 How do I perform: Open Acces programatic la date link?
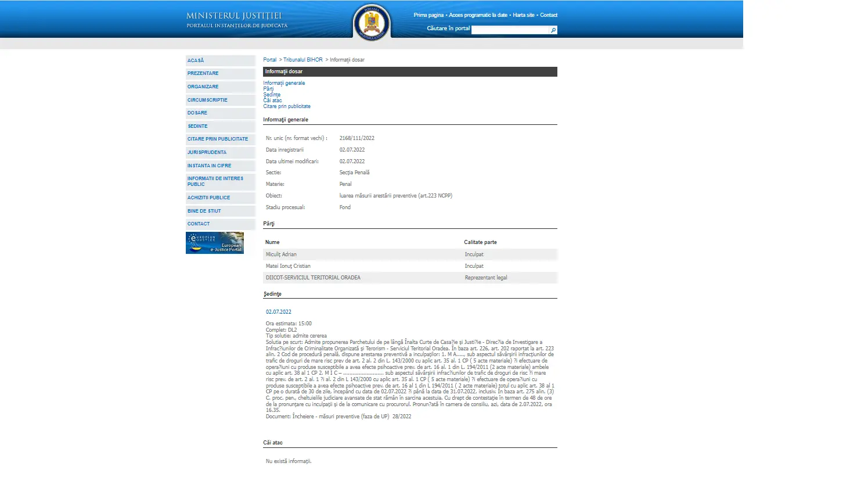point(478,15)
